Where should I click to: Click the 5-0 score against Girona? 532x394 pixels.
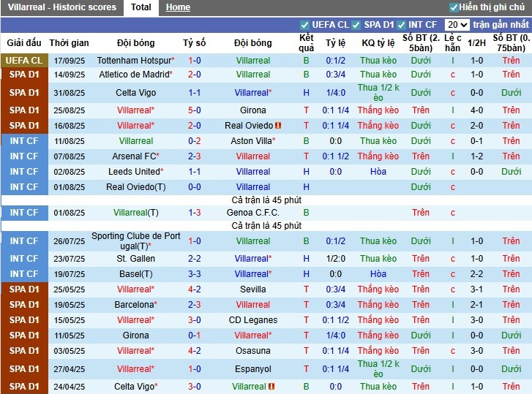(x=195, y=110)
